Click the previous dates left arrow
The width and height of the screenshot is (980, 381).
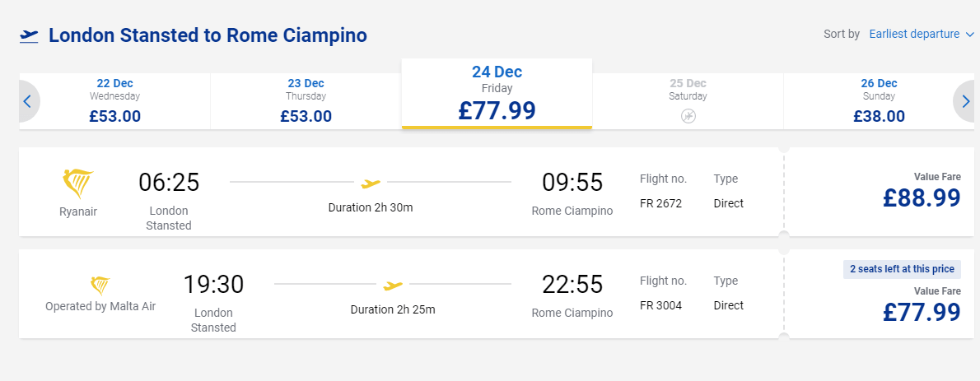(x=27, y=101)
